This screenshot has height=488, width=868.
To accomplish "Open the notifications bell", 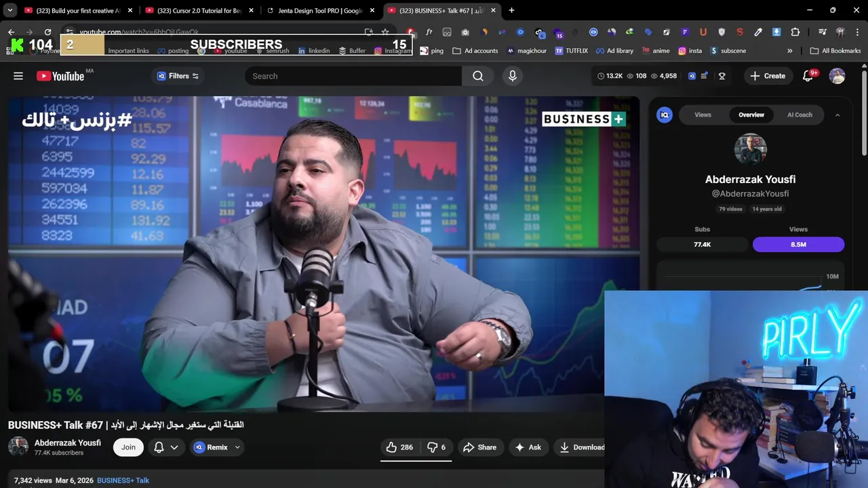I will point(808,76).
